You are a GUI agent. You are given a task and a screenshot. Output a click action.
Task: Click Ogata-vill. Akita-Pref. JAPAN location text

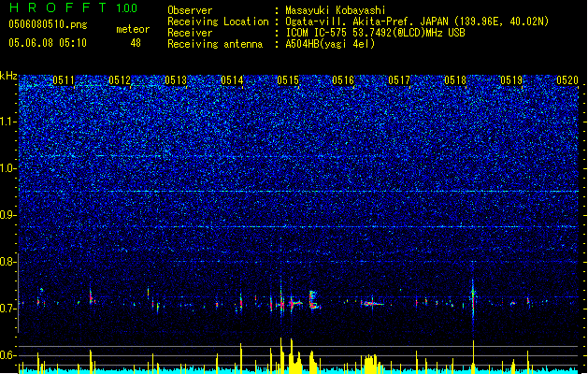[417, 22]
